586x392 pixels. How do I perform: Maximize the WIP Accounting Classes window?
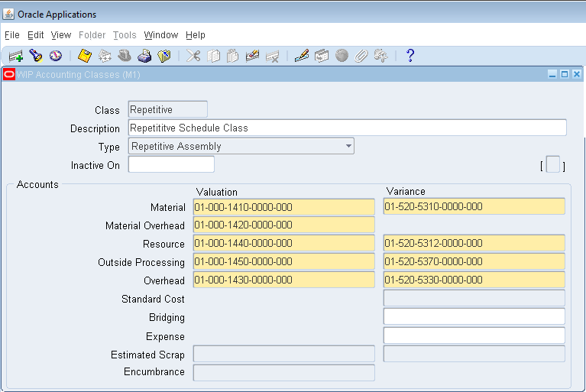565,74
